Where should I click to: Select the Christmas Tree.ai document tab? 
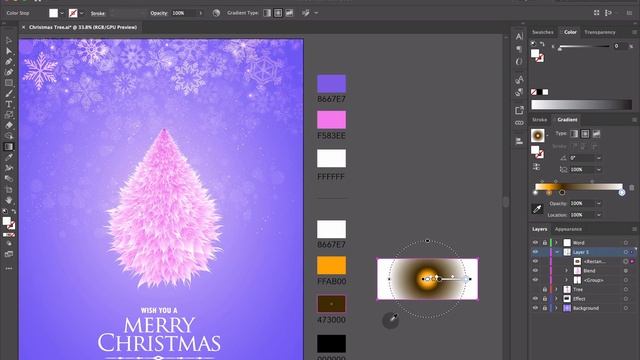tap(83, 27)
